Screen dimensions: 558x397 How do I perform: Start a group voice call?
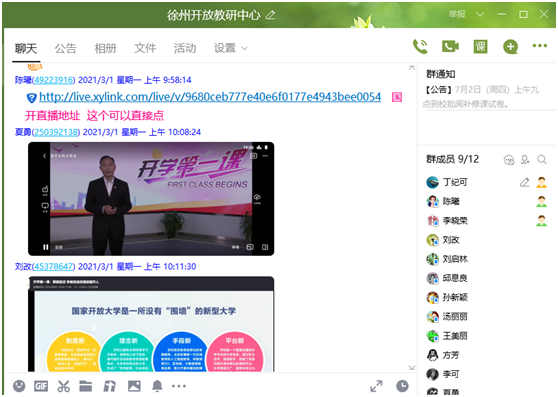(420, 47)
